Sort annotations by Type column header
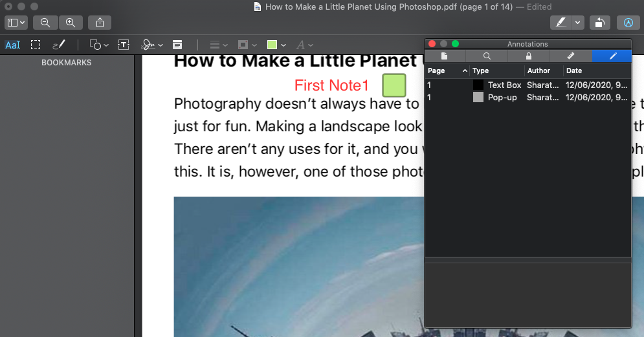The width and height of the screenshot is (644, 337). [497, 71]
